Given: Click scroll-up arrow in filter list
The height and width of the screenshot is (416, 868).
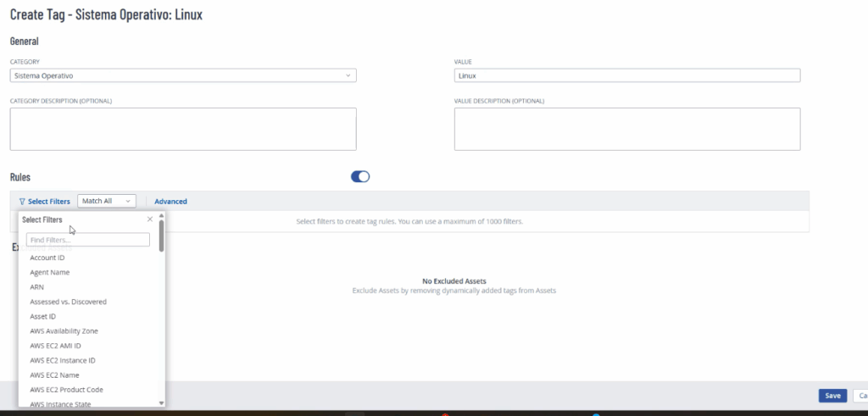Looking at the screenshot, I should 161,216.
